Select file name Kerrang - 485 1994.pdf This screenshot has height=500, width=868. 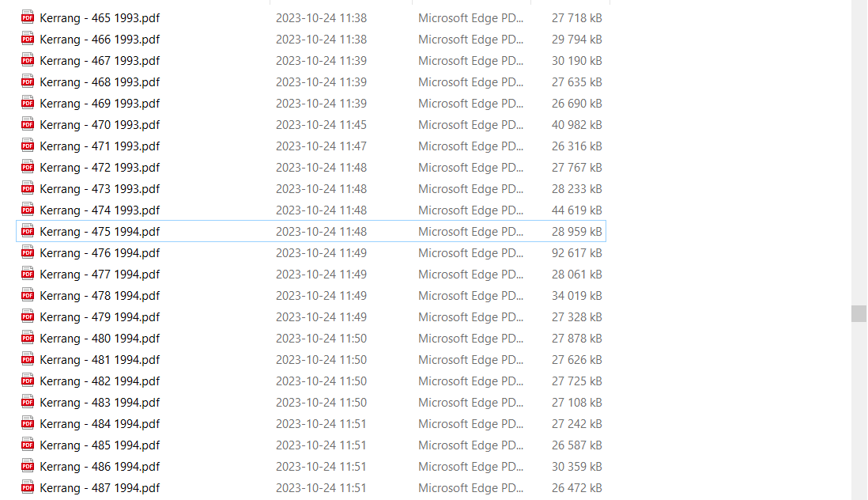(x=100, y=445)
